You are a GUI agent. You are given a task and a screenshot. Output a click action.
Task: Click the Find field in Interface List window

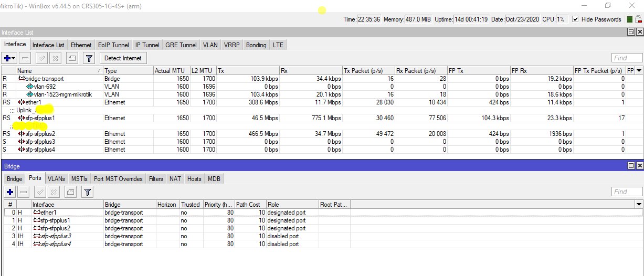tap(627, 58)
